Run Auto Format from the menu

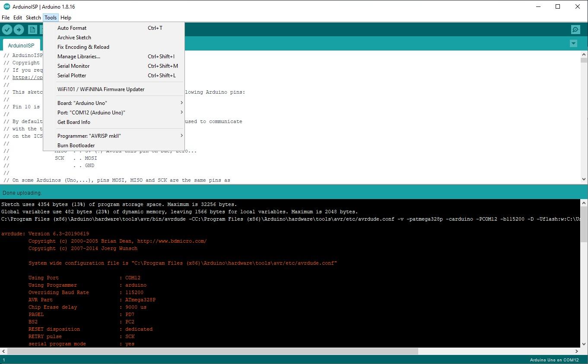click(72, 28)
